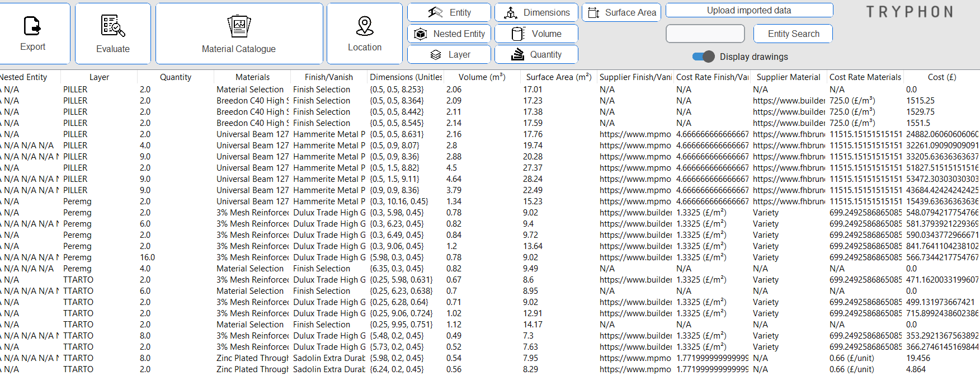Click the Volume (m³) column header
Viewport: 980px width, 380px height.
point(482,77)
